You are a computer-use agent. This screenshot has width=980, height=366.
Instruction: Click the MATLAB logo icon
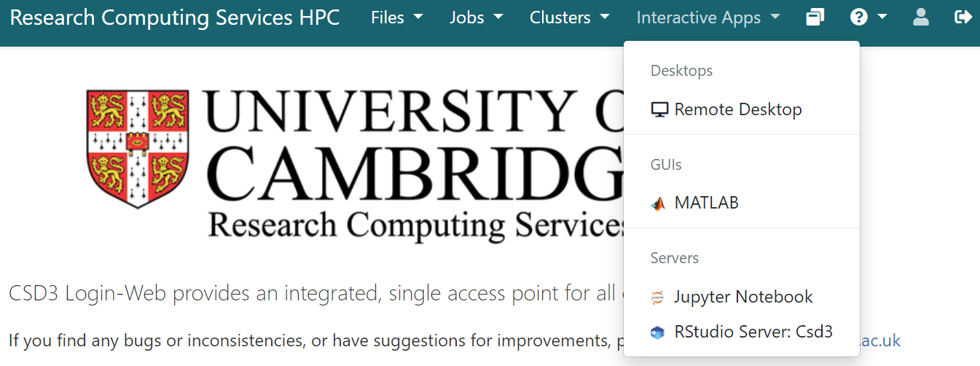659,203
